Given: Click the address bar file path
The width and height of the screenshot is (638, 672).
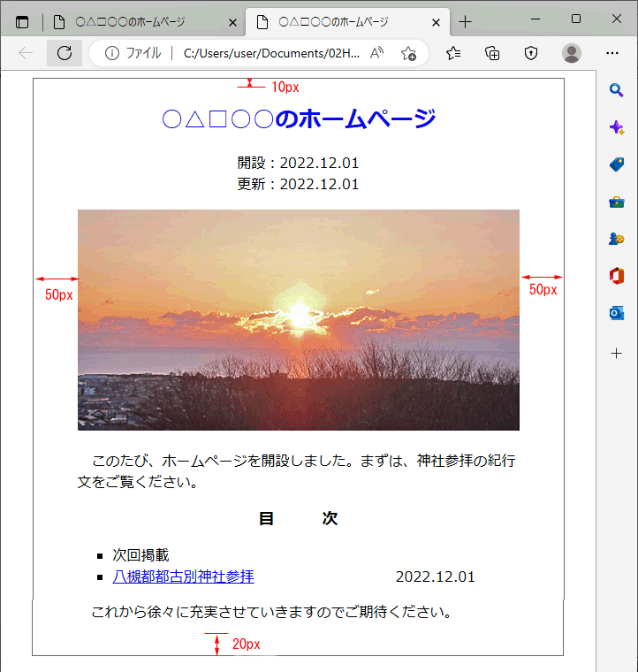Looking at the screenshot, I should coord(271,53).
